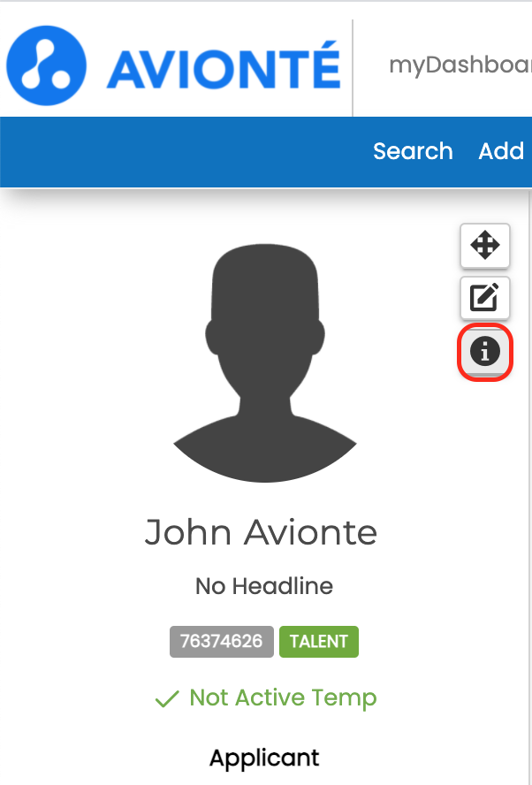Click the gray 76374626 ID badge
This screenshot has width=532, height=785.
222,641
